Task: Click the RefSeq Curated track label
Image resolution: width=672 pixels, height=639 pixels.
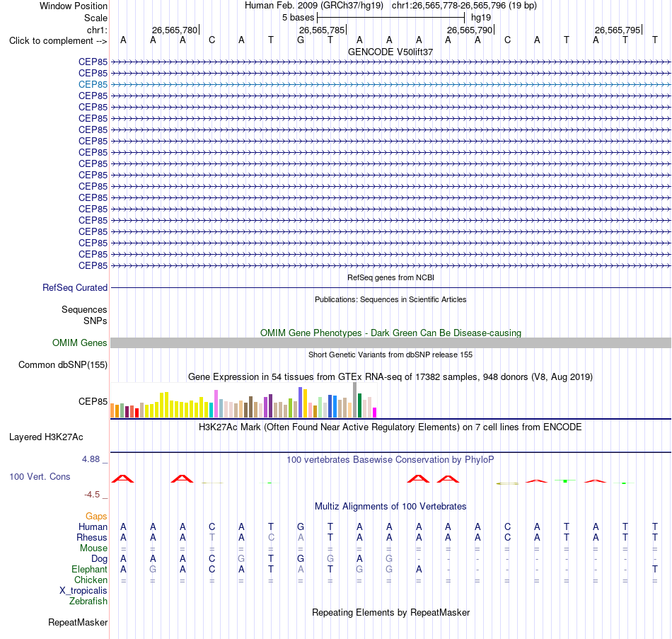Action: tap(74, 288)
